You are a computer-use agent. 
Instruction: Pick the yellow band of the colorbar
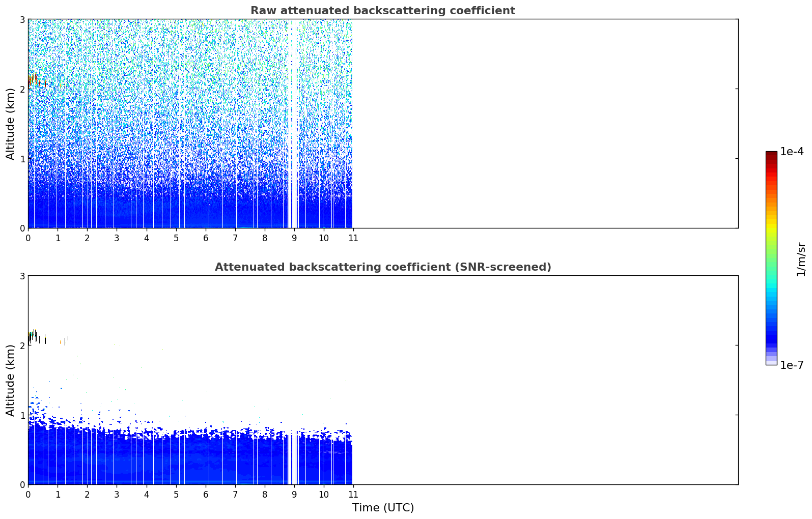tap(771, 224)
